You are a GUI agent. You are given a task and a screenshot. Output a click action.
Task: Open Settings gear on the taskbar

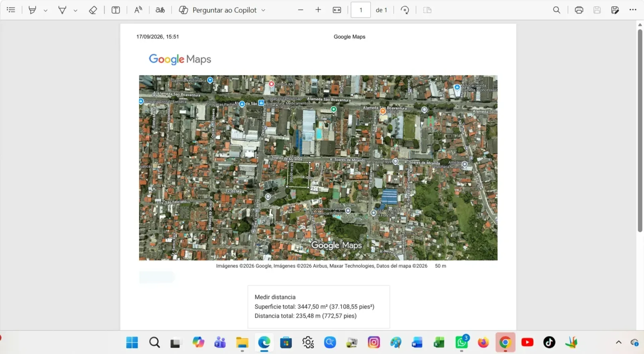click(308, 342)
